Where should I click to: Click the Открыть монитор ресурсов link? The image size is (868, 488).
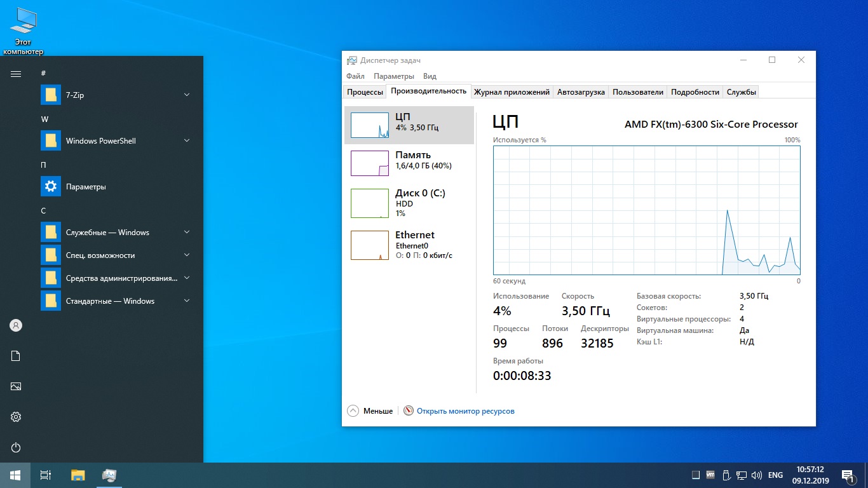465,411
